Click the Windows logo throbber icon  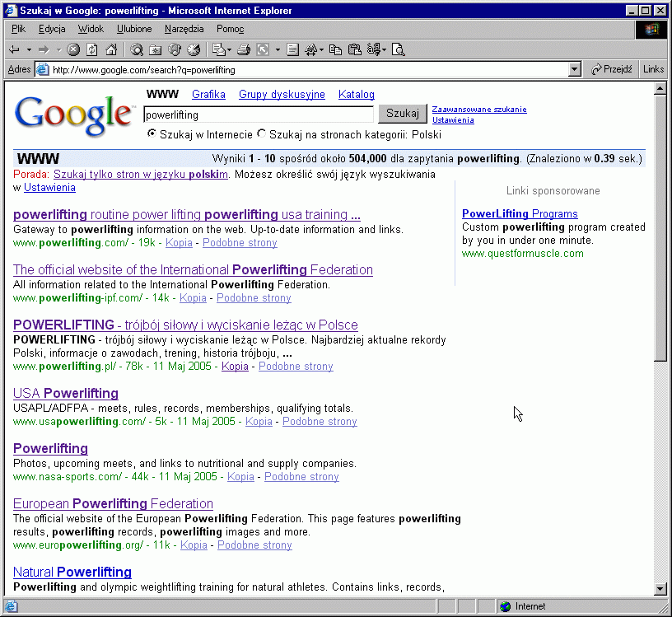(x=651, y=29)
